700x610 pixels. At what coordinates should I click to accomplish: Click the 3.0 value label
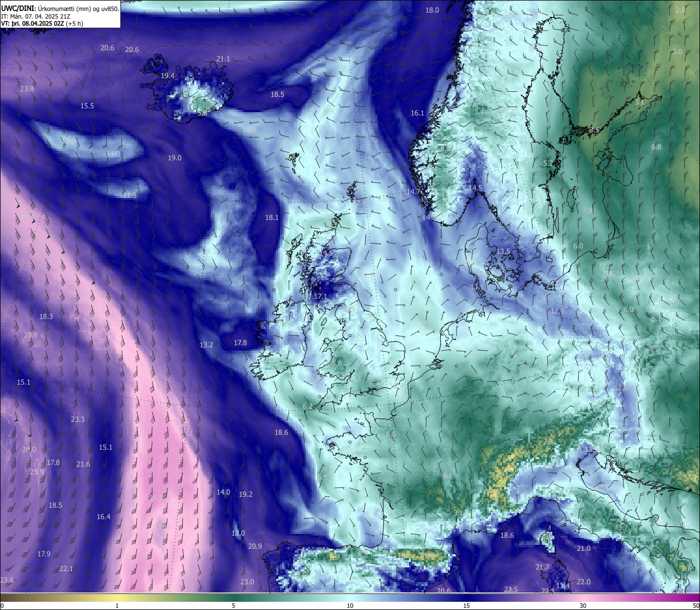click(x=677, y=51)
